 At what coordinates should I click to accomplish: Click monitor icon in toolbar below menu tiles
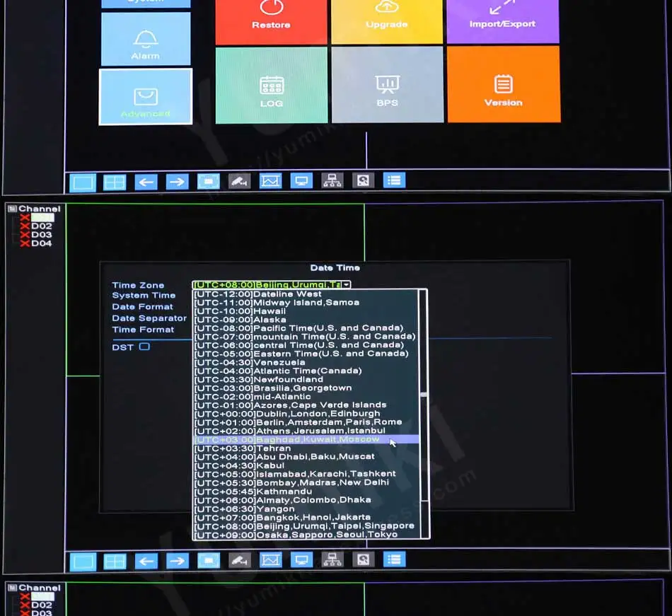coord(301,181)
